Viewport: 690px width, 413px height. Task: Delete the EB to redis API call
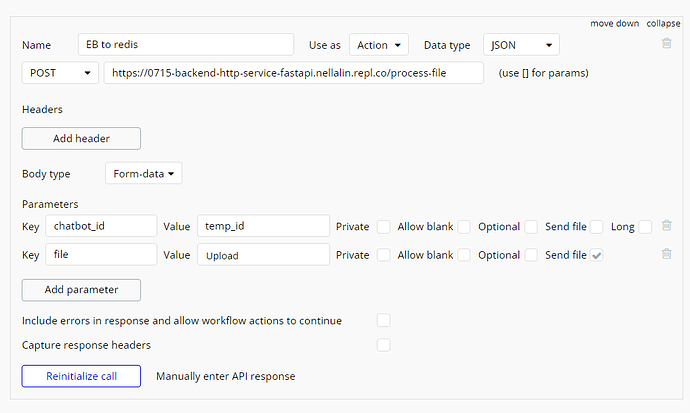[666, 44]
